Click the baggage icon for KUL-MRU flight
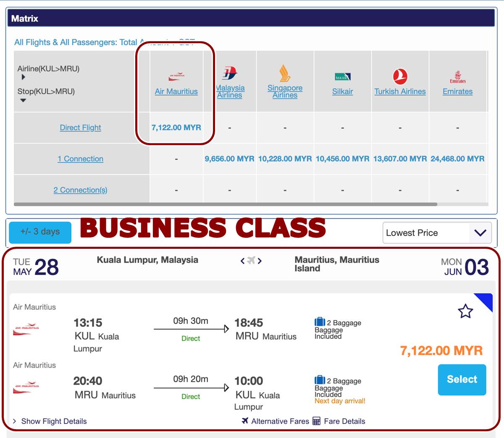 coord(320,322)
